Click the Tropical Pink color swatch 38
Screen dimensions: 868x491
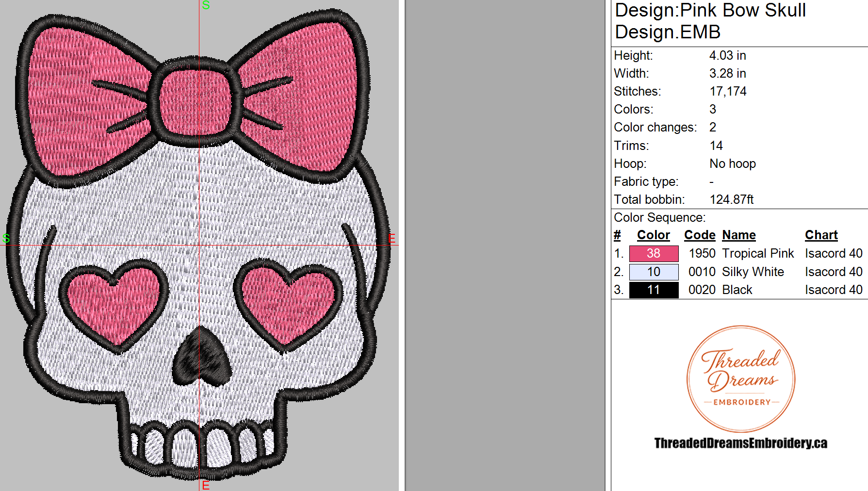(x=654, y=254)
